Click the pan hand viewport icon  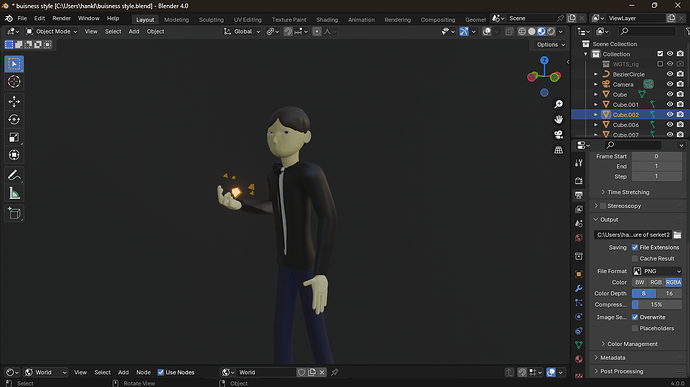coord(558,119)
